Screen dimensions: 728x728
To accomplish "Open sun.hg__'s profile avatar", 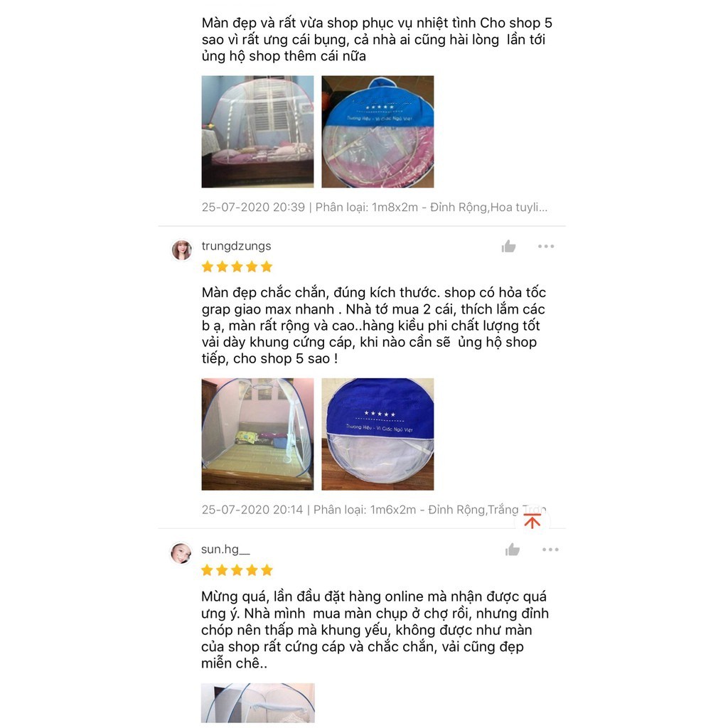I will coord(181,553).
